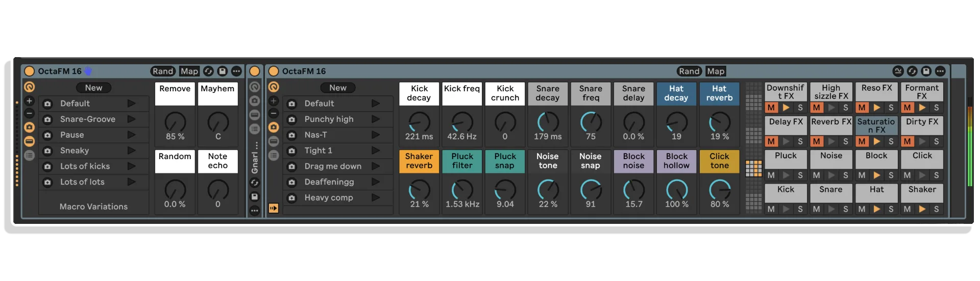
Task: Click the orange auto-select icon at right sidebar bottom
Action: 274,208
